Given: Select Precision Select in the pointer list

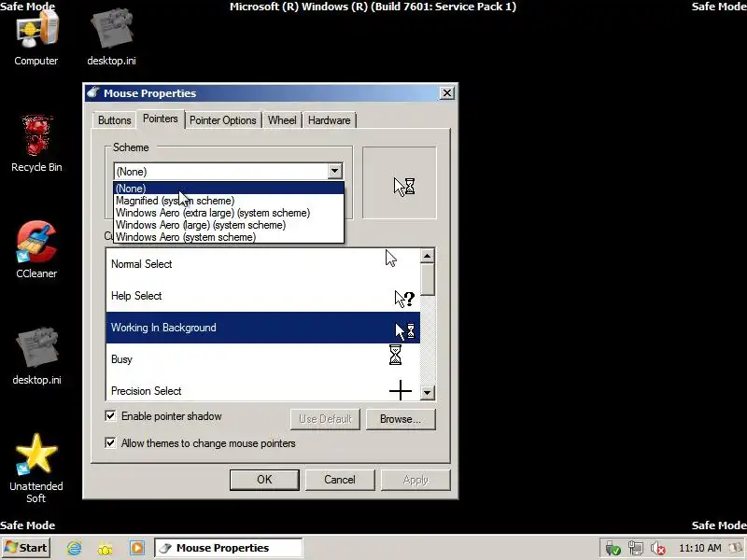Looking at the screenshot, I should click(x=263, y=389).
